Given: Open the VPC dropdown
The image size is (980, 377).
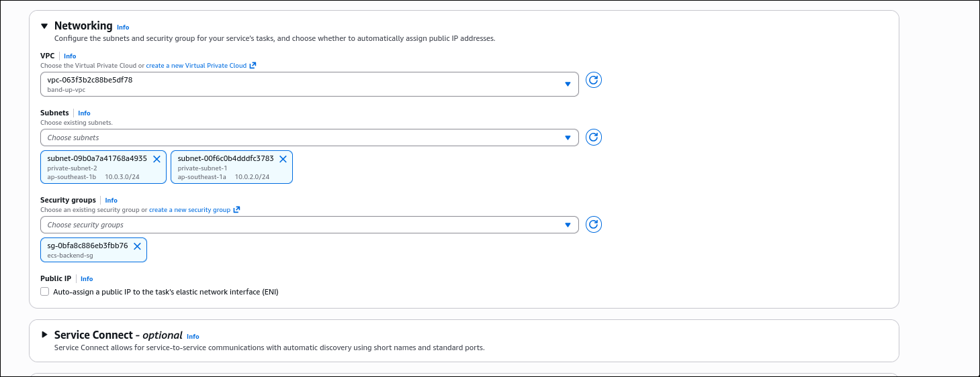Looking at the screenshot, I should [x=309, y=84].
